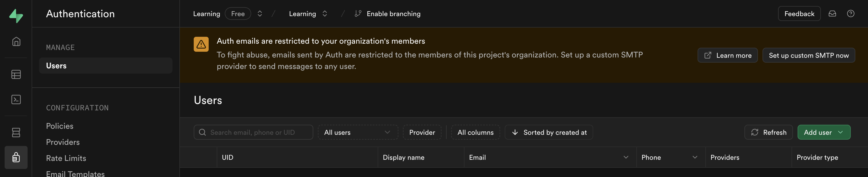Open the SQL Editor terminal icon
Image resolution: width=868 pixels, height=177 pixels.
point(16,99)
